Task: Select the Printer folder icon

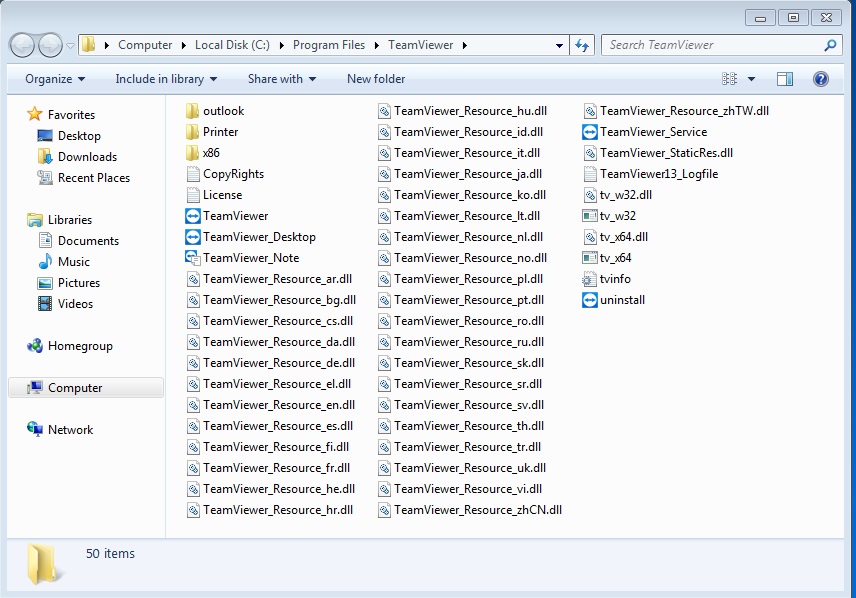Action: (x=192, y=132)
